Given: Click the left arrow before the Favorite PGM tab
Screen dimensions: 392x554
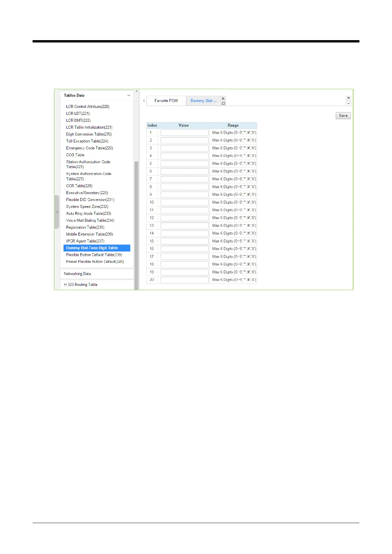Looking at the screenshot, I should pyautogui.click(x=144, y=101).
